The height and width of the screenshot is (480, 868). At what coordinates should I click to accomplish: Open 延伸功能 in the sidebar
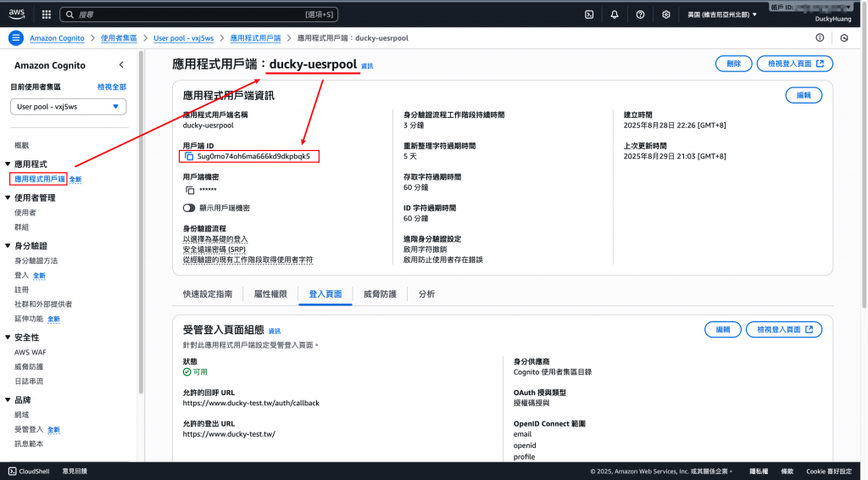point(29,318)
